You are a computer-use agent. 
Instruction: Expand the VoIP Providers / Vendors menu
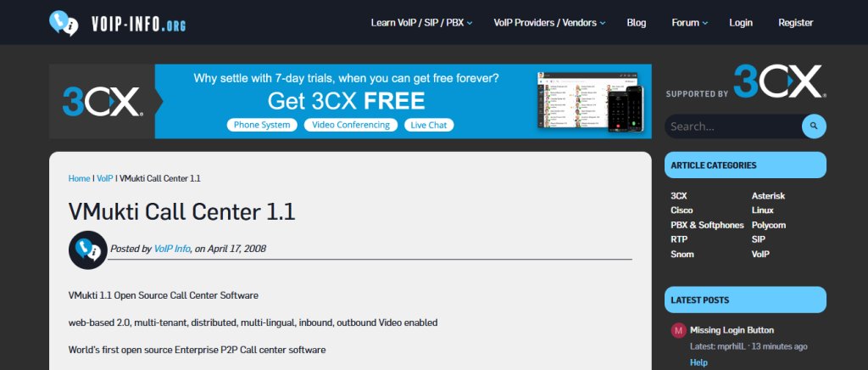[x=549, y=23]
